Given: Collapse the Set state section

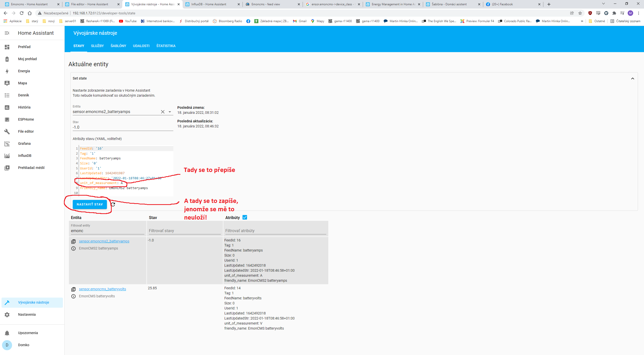Looking at the screenshot, I should (633, 79).
